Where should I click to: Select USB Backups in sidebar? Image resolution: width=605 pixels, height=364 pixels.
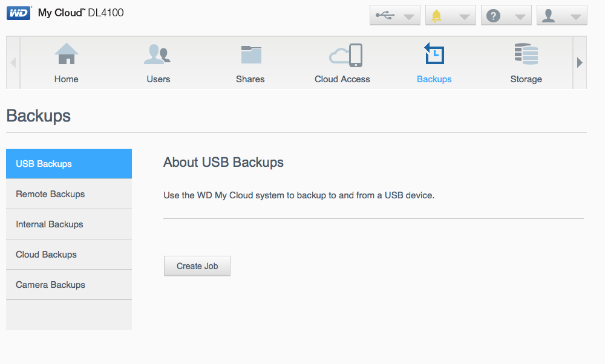click(x=69, y=164)
